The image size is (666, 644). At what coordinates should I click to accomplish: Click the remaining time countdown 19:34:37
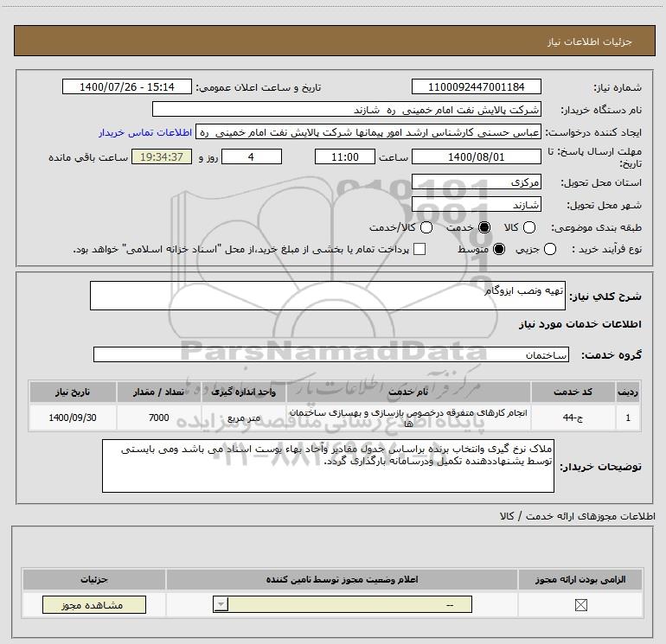(x=162, y=156)
